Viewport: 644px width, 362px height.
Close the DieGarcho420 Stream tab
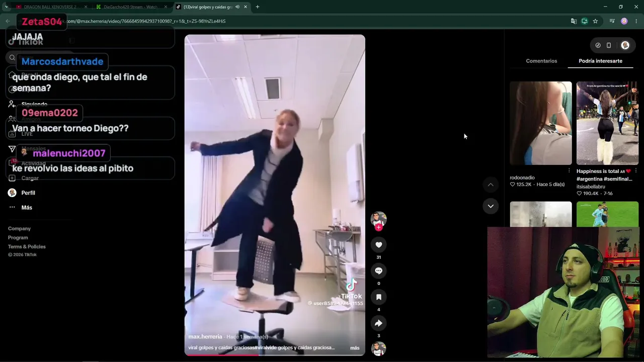(x=166, y=7)
